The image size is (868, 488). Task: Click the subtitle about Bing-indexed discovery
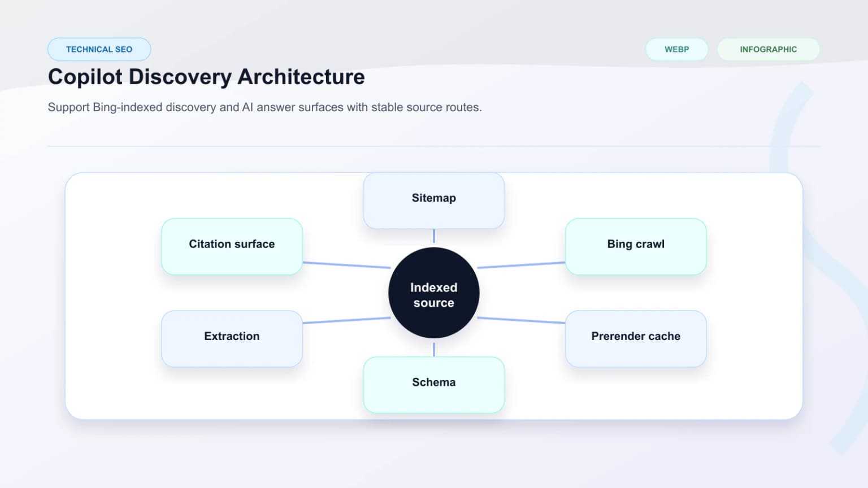tap(264, 107)
